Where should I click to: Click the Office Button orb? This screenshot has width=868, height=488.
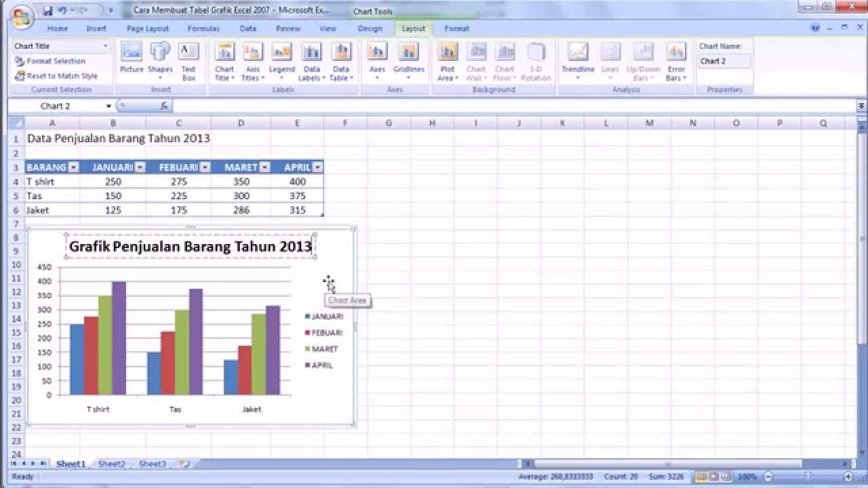[x=21, y=16]
